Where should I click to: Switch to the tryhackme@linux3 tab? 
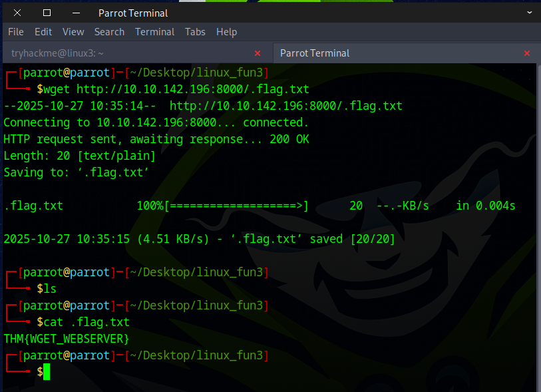click(x=126, y=53)
